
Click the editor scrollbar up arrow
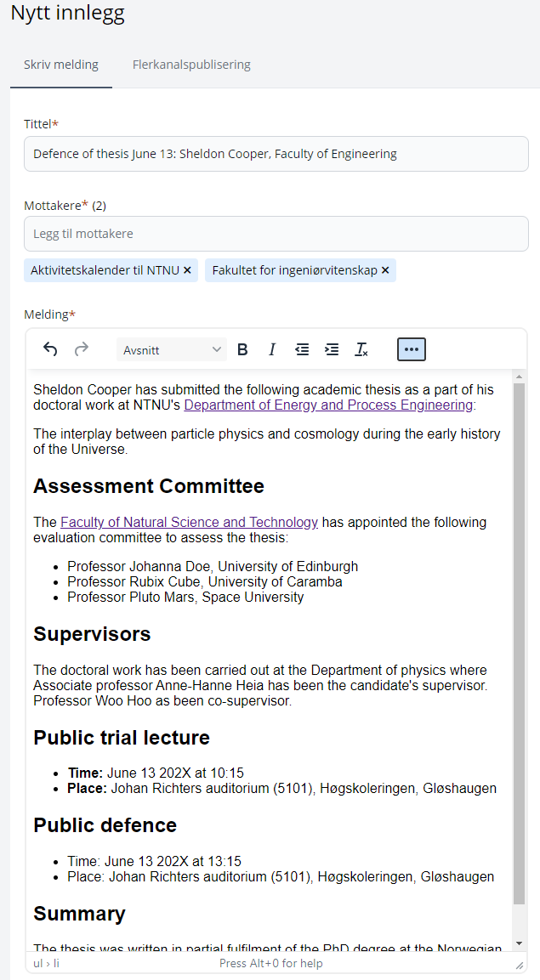pyautogui.click(x=520, y=377)
